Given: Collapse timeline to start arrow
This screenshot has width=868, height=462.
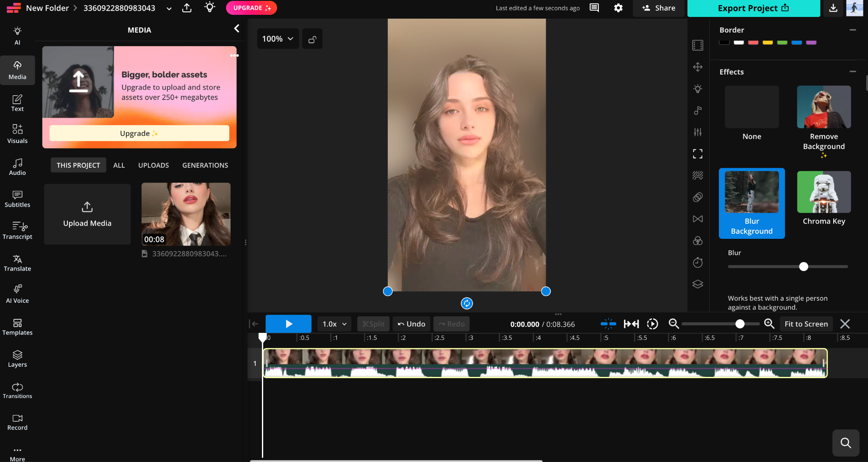Looking at the screenshot, I should 254,324.
